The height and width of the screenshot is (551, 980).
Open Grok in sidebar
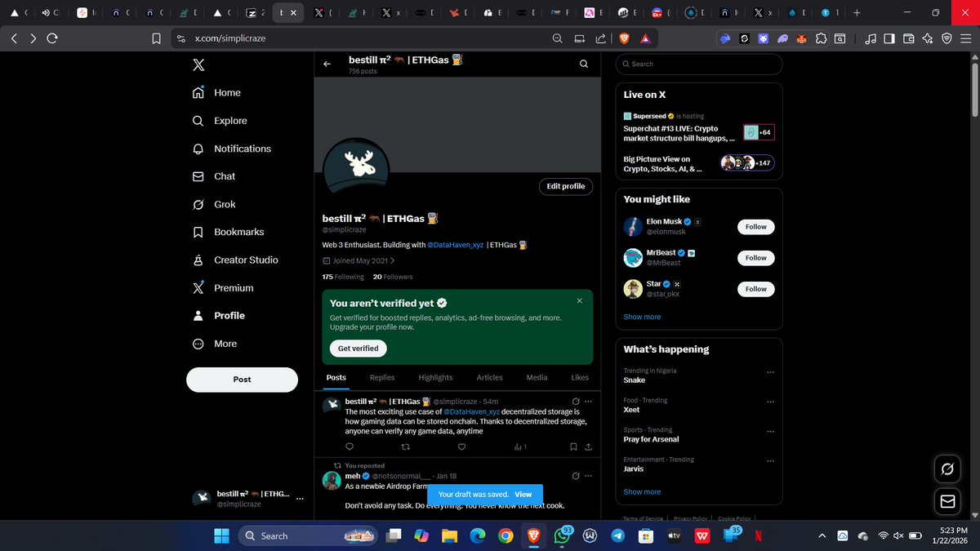click(213, 204)
